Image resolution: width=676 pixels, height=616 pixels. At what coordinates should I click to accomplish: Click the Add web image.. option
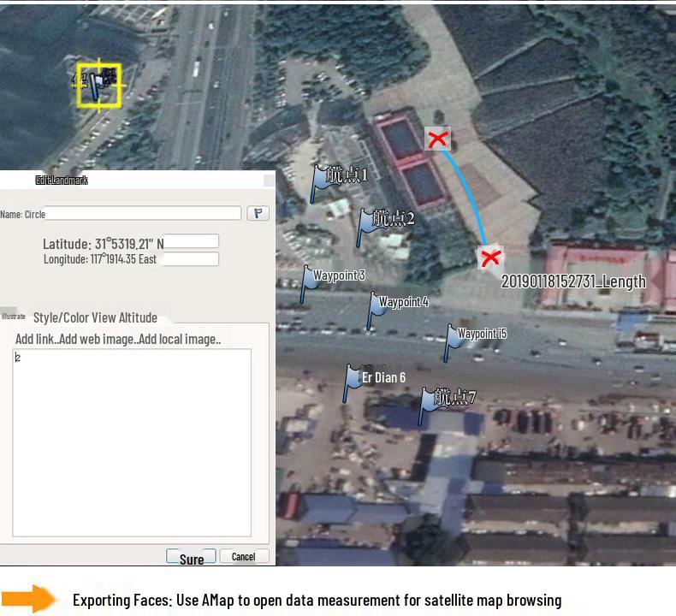tap(98, 340)
